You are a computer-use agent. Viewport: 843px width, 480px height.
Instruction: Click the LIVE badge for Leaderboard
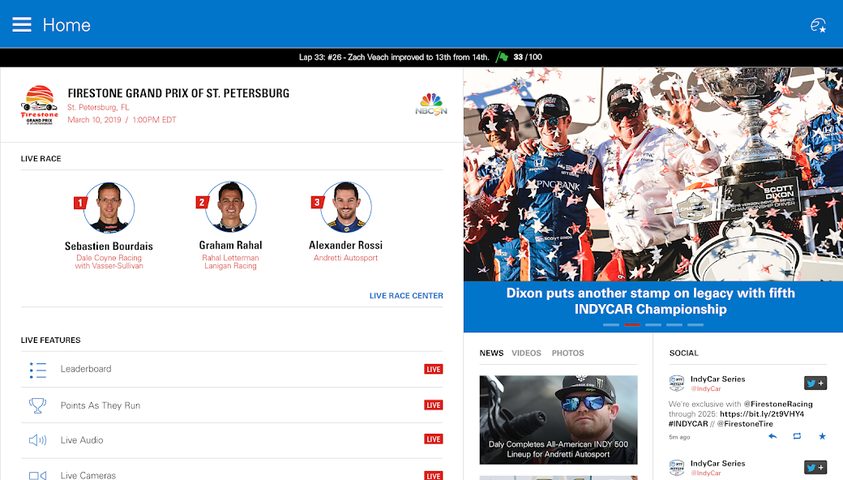(x=433, y=369)
